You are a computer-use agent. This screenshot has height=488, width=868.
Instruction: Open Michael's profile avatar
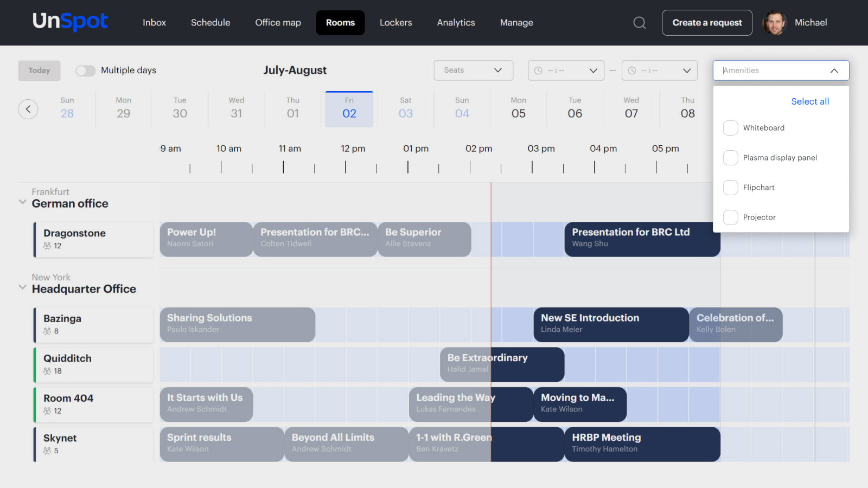tap(775, 23)
